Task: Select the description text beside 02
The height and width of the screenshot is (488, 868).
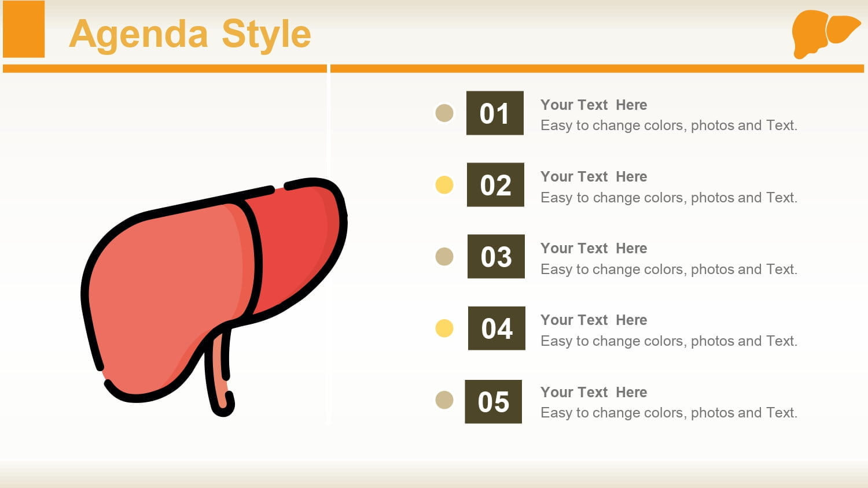Action: click(x=669, y=198)
